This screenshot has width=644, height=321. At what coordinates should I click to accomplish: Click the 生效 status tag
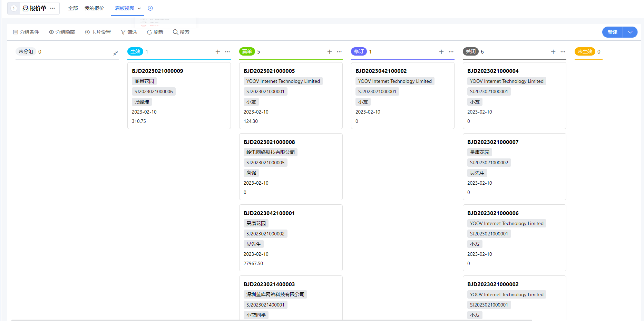click(x=135, y=51)
